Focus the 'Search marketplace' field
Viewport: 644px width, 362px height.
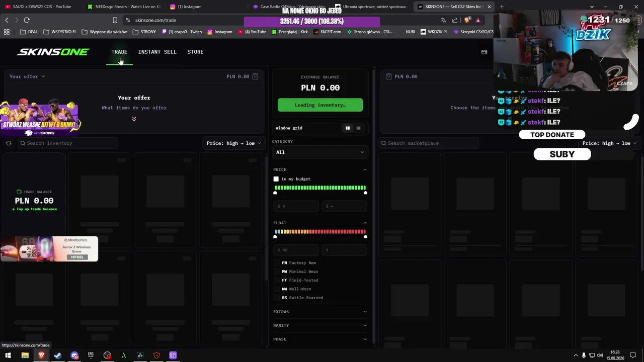point(429,143)
